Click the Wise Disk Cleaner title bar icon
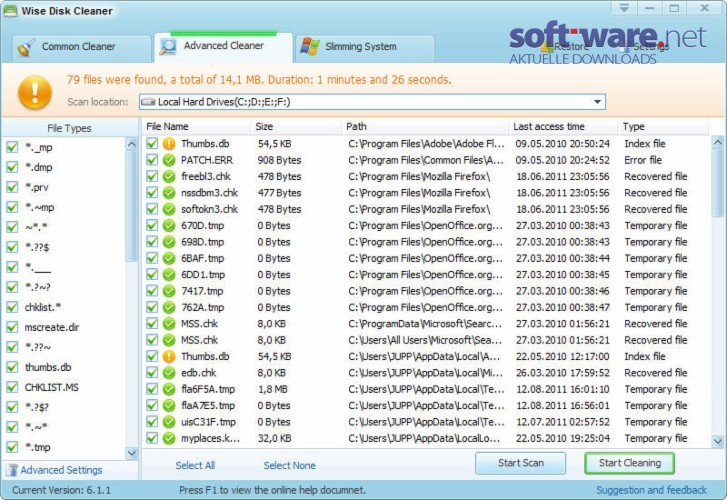This screenshot has height=500, width=727. pos(10,11)
